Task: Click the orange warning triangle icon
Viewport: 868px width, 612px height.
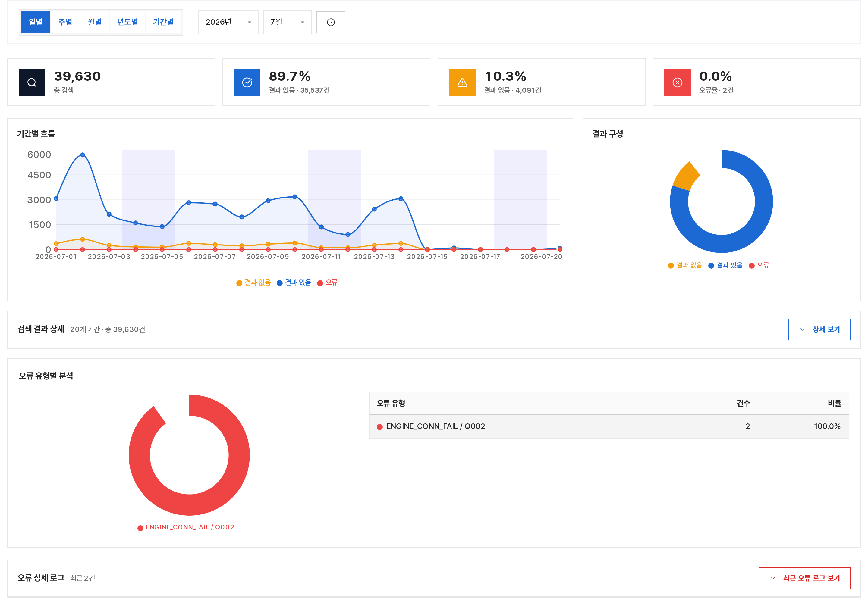Action: pos(462,82)
